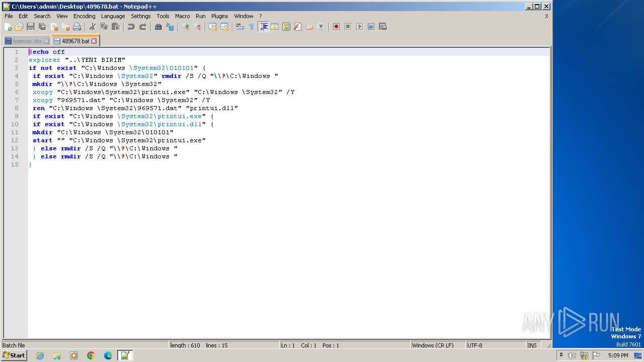Open the Macro menu
The image size is (644, 362).
tap(182, 16)
